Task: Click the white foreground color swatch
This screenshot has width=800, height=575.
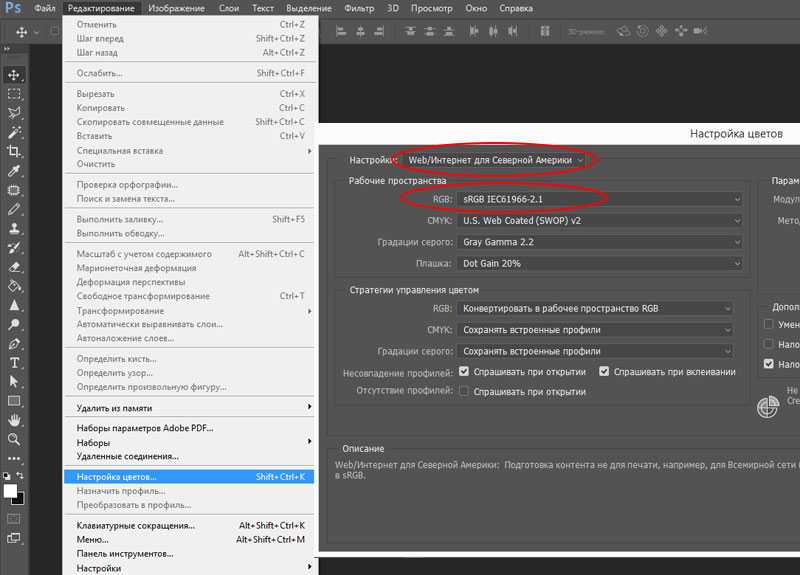Action: pos(10,490)
